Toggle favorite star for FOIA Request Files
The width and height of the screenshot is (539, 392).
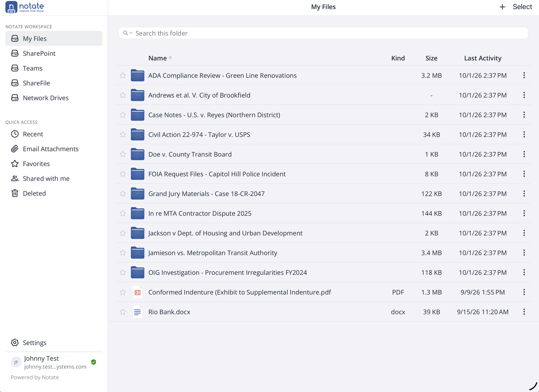tap(123, 174)
